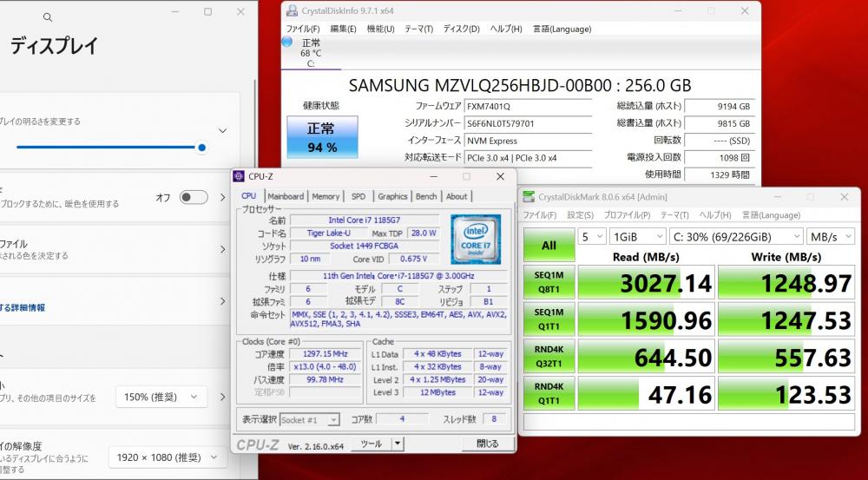Open ヘルプ(H) menu in CrystalDiskInfo
Screen dimensions: 868x480
(505, 29)
